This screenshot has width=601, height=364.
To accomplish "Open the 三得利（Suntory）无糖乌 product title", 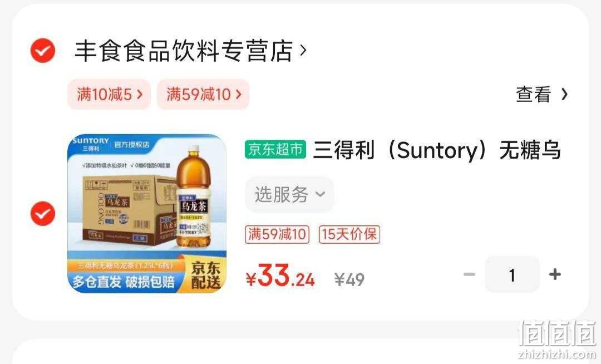I will click(x=437, y=150).
